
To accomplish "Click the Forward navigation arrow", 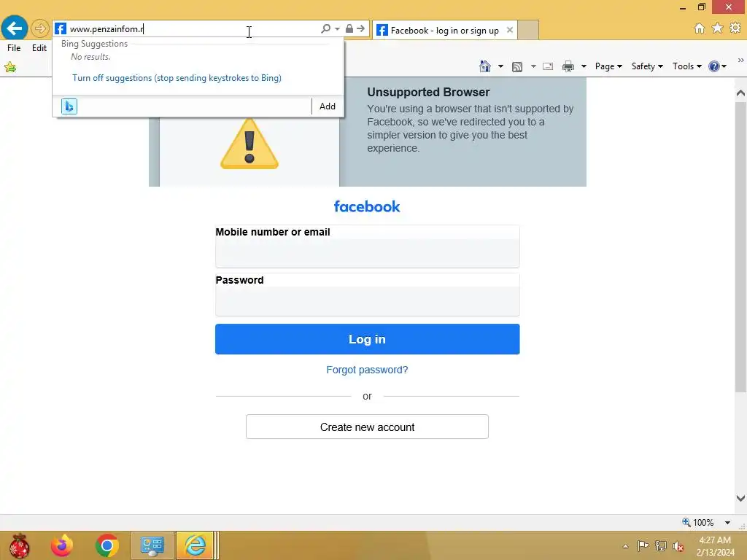I will [x=40, y=28].
